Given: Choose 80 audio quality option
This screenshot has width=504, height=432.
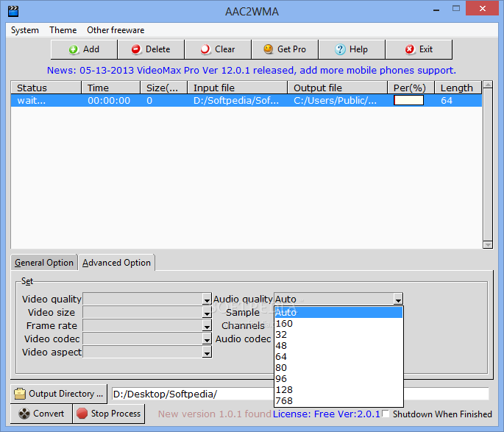Looking at the screenshot, I should [338, 368].
